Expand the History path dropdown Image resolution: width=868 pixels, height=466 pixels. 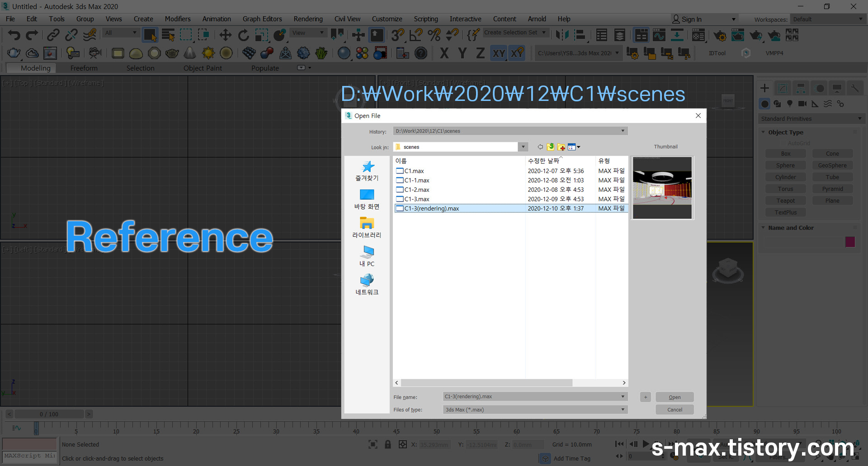click(623, 131)
